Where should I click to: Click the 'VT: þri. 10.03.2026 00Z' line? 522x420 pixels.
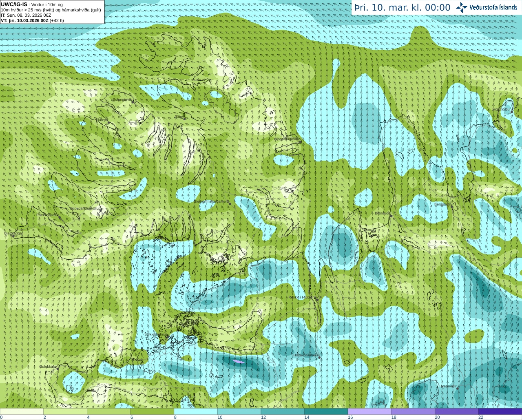click(32, 20)
